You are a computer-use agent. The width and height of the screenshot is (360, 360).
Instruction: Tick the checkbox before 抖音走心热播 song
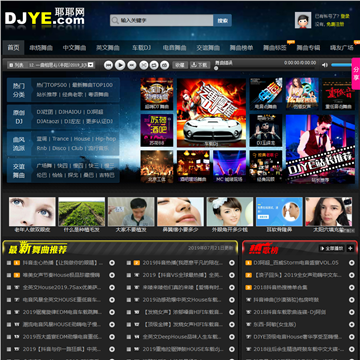(9, 263)
